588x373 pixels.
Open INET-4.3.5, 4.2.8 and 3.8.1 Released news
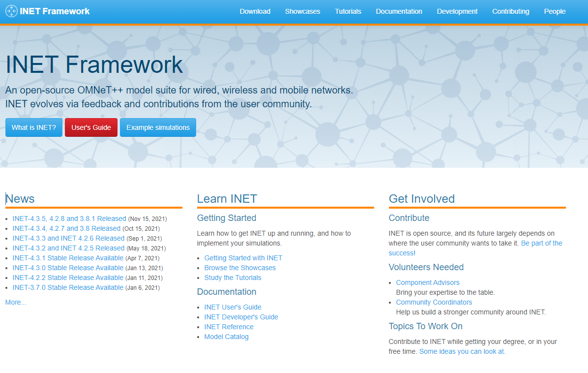pyautogui.click(x=69, y=219)
